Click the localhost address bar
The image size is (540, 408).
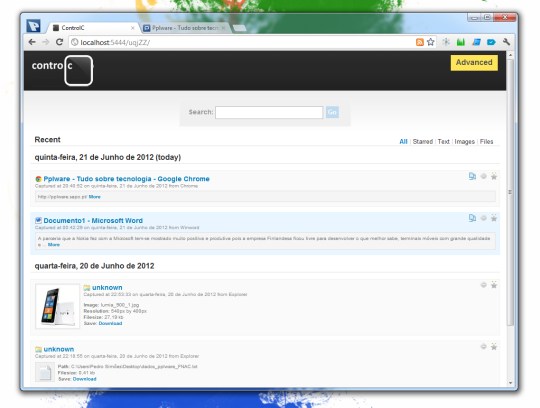[241, 42]
